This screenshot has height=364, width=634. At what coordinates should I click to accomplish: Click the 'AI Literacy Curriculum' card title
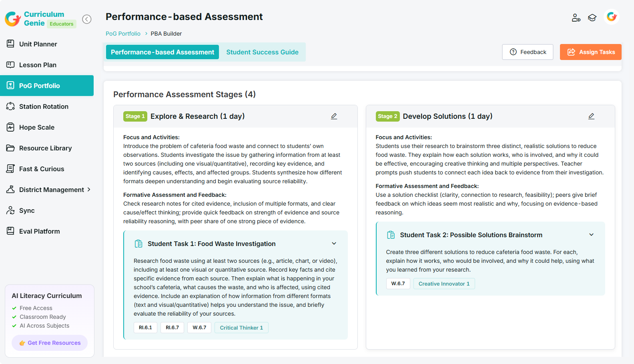tap(46, 296)
